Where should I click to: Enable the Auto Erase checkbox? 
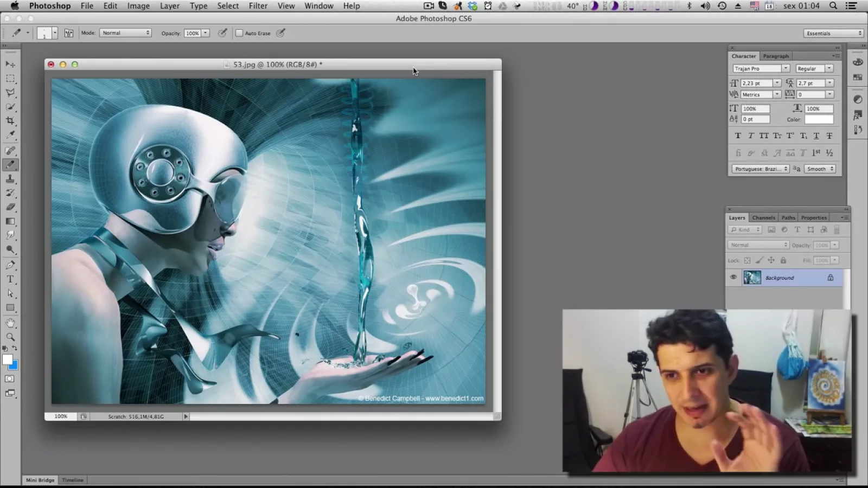tap(239, 33)
